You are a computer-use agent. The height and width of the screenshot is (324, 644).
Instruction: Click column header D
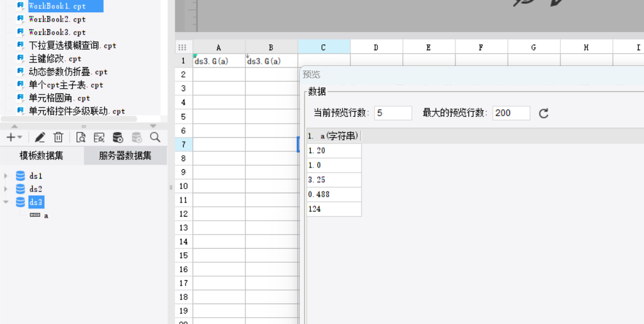tap(377, 47)
